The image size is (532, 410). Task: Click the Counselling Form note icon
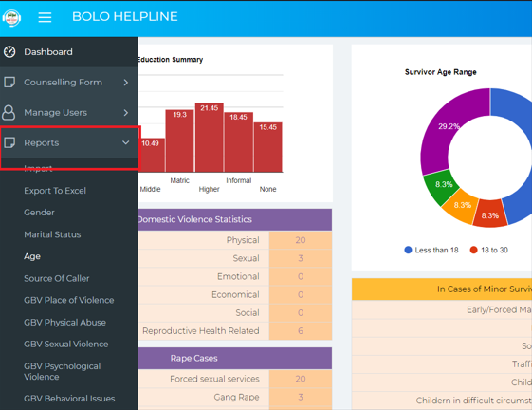click(9, 83)
